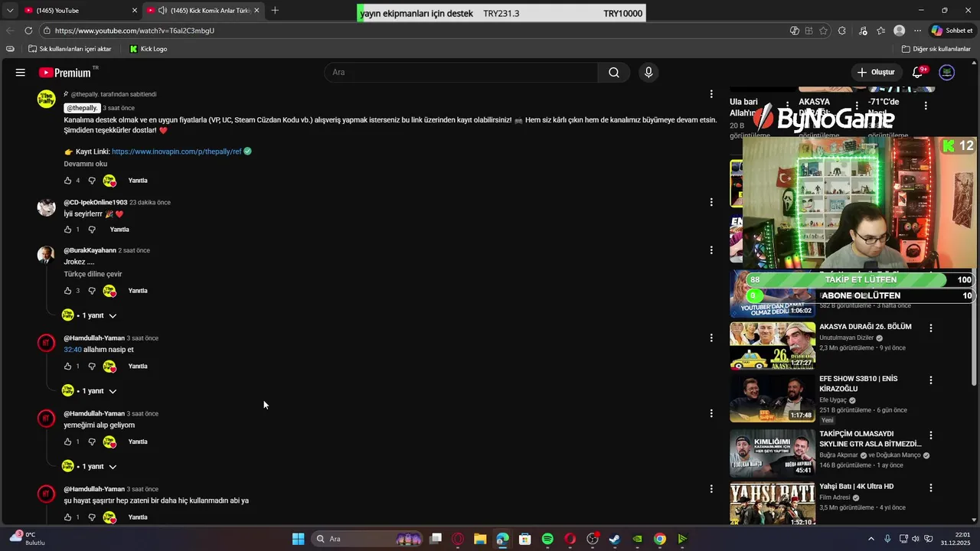
Task: Open options for Yahşi Batı video
Action: (931, 487)
